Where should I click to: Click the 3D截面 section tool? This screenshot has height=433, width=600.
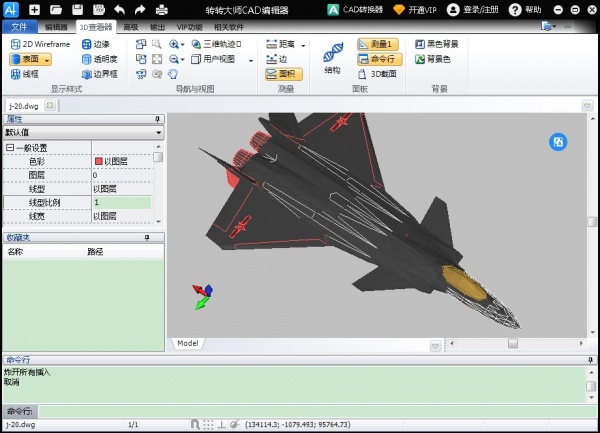pyautogui.click(x=377, y=73)
